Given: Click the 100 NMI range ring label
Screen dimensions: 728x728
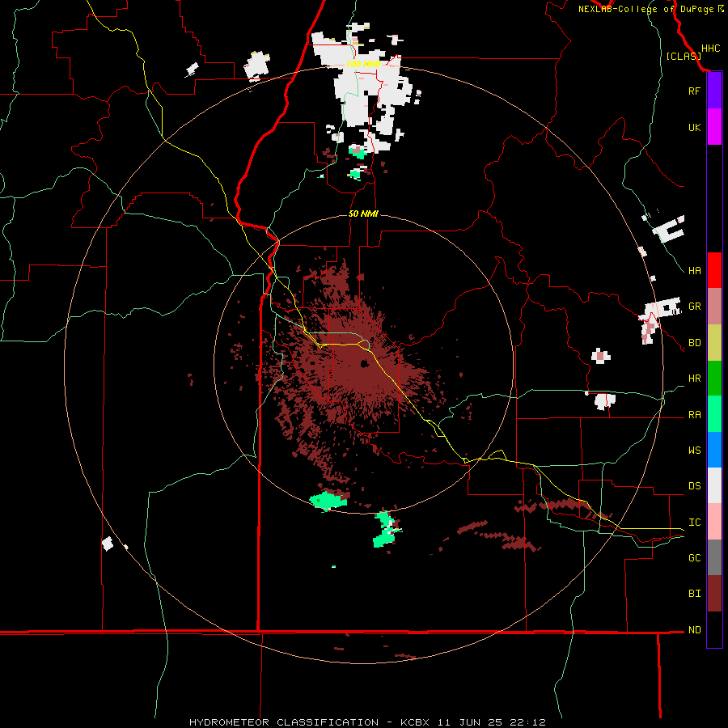Looking at the screenshot, I should coord(363,64).
